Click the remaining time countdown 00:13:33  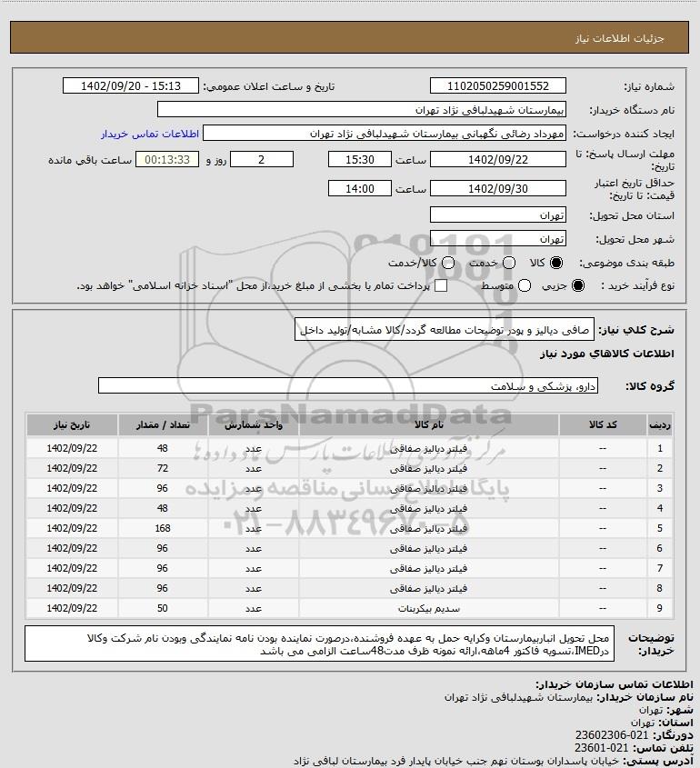click(x=167, y=160)
